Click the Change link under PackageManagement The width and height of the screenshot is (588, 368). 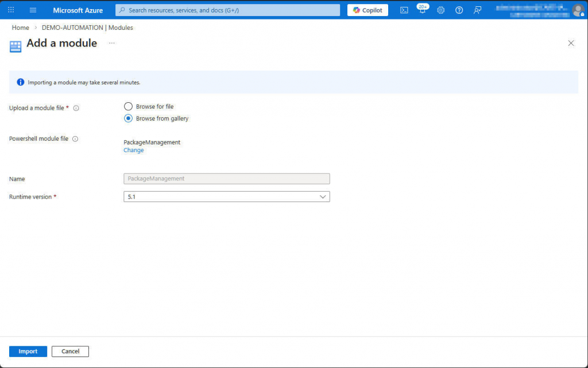(133, 150)
